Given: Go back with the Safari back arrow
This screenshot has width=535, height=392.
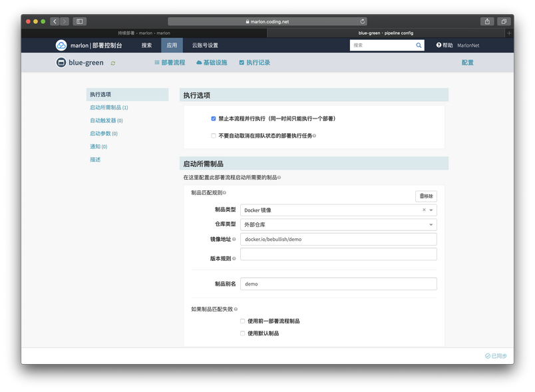Looking at the screenshot, I should 55,21.
